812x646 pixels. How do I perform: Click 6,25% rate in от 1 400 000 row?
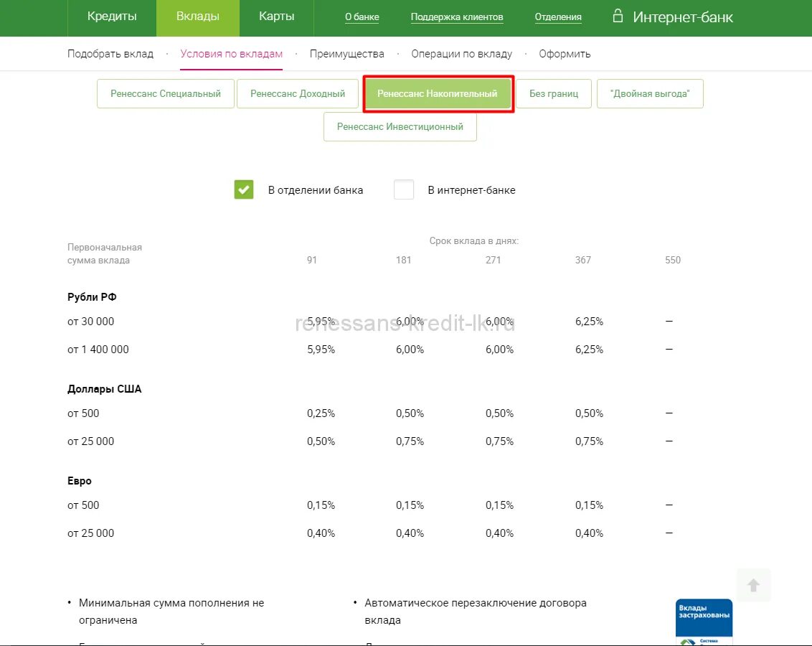click(590, 350)
